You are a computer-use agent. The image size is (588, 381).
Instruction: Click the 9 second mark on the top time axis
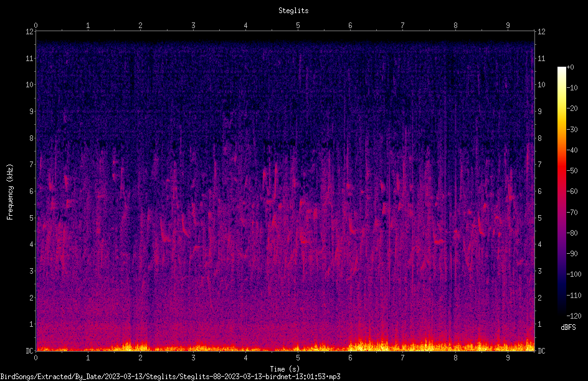point(508,26)
